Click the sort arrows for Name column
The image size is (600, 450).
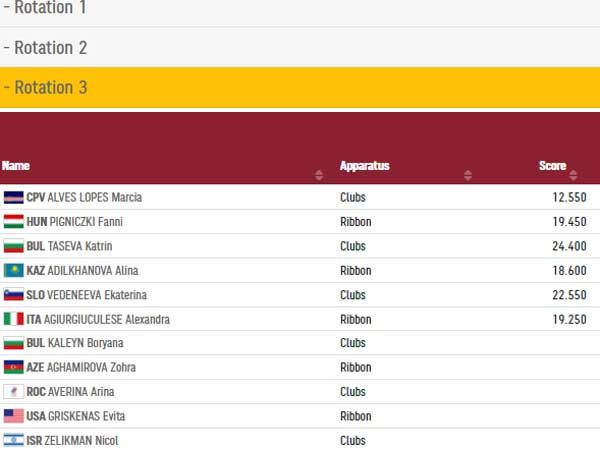[x=319, y=175]
